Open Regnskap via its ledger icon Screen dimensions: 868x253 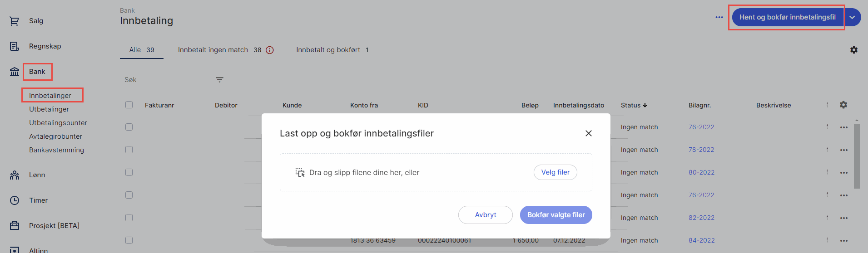pos(15,46)
